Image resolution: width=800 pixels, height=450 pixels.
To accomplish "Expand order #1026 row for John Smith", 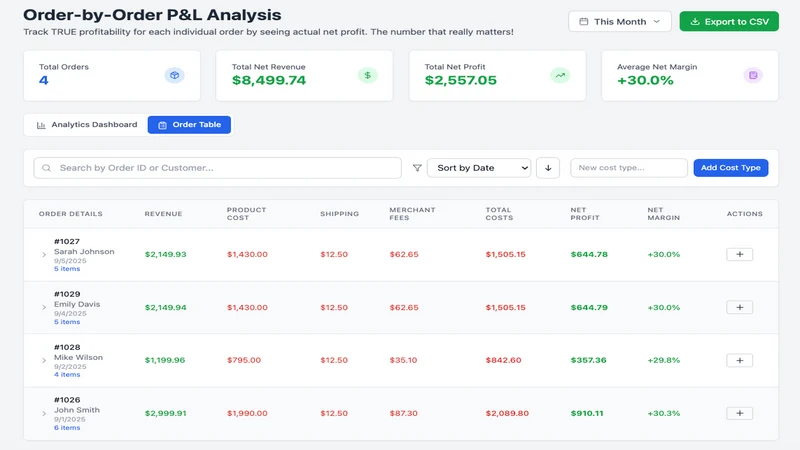I will point(44,413).
